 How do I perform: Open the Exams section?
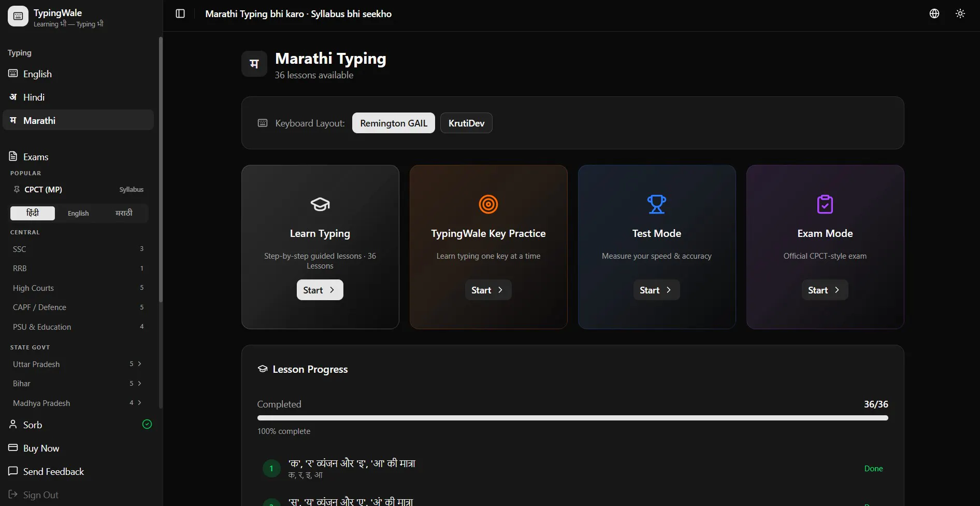(78, 157)
